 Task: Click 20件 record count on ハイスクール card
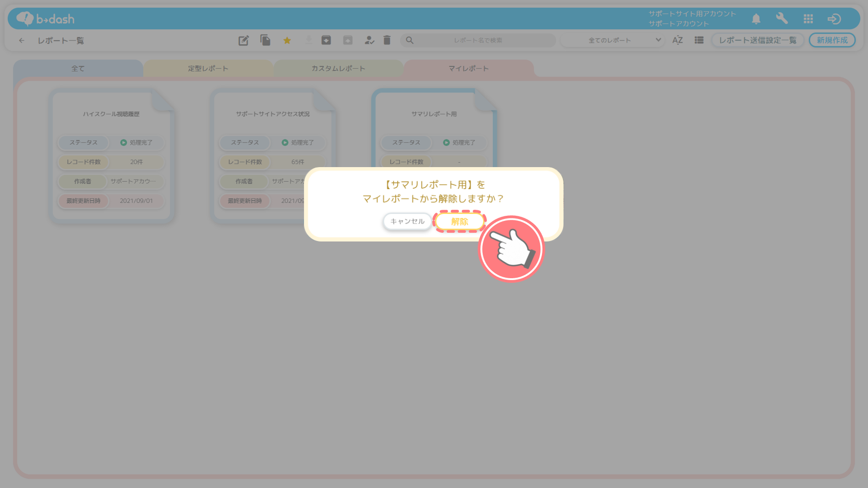point(136,162)
